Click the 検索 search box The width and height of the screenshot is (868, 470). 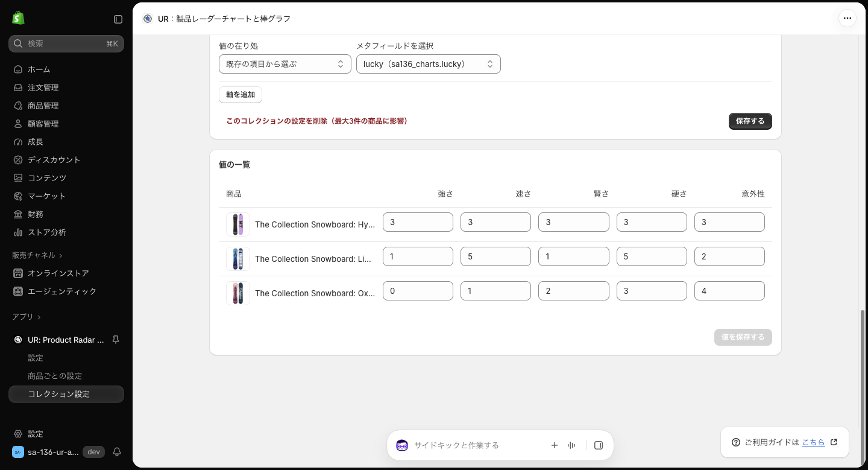[66, 43]
